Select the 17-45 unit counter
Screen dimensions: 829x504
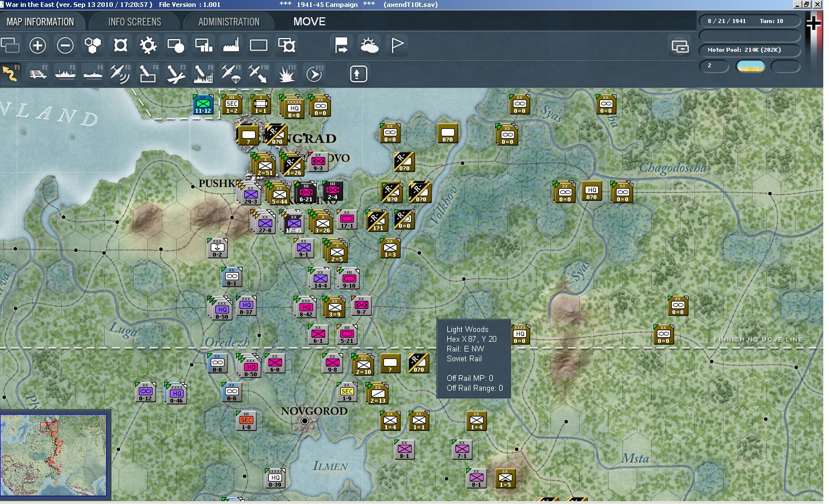point(294,223)
